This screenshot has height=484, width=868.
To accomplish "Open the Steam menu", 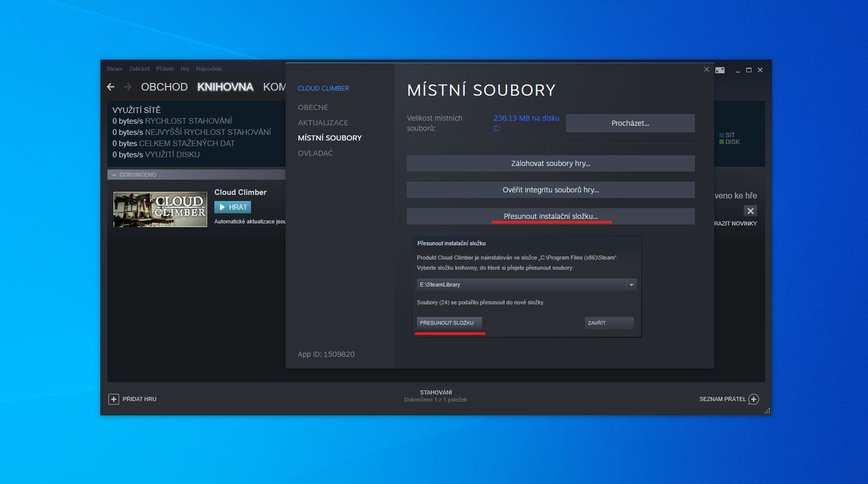I will click(115, 69).
